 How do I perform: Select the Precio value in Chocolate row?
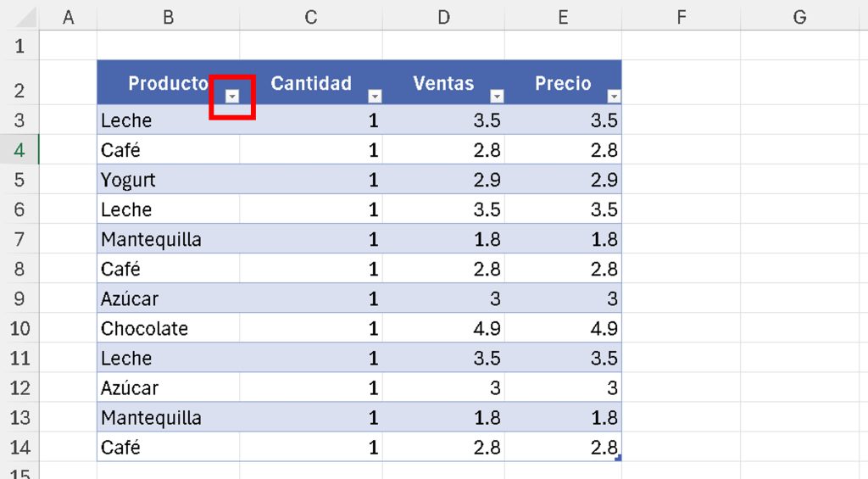coord(604,329)
